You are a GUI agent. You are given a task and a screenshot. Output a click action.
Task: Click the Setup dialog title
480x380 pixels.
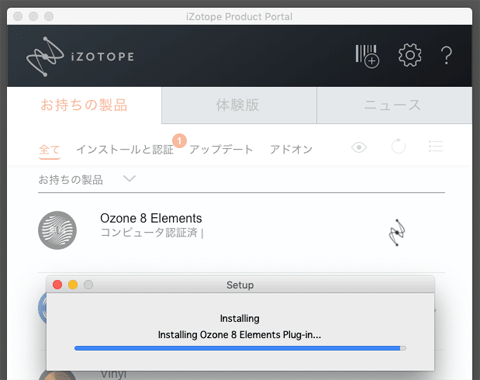coord(240,285)
